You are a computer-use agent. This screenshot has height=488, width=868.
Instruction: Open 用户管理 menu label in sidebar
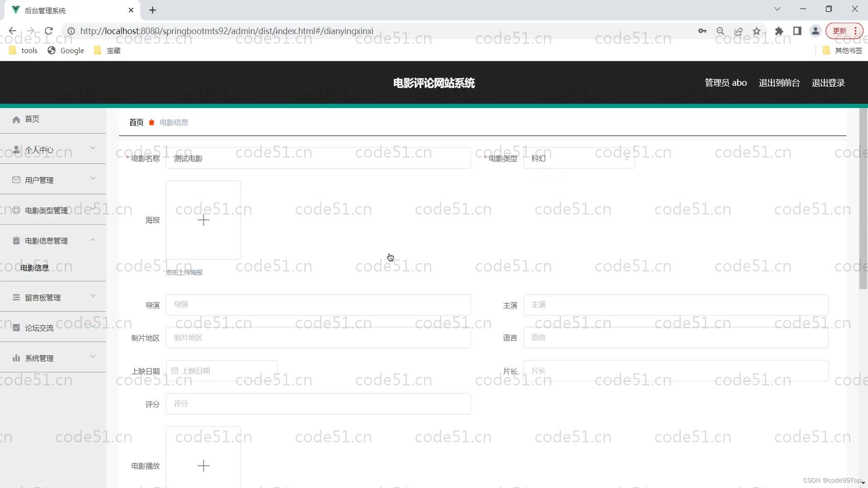pos(39,180)
